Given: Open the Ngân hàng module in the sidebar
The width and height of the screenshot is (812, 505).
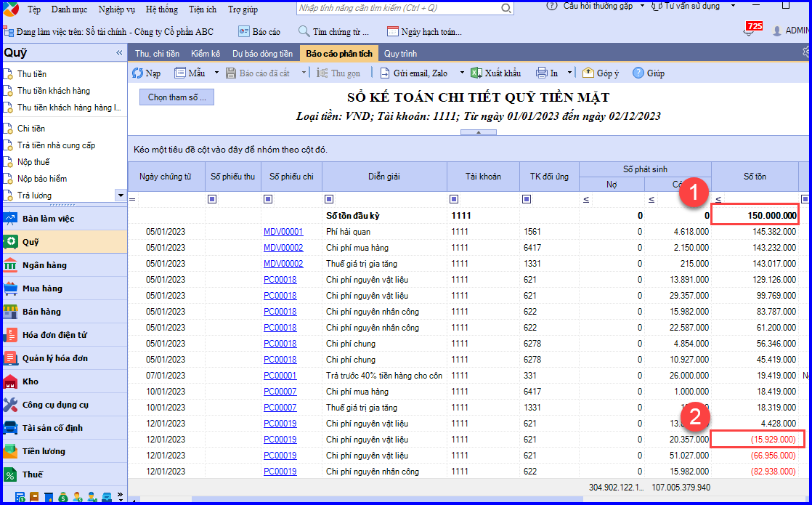Looking at the screenshot, I should 65,265.
